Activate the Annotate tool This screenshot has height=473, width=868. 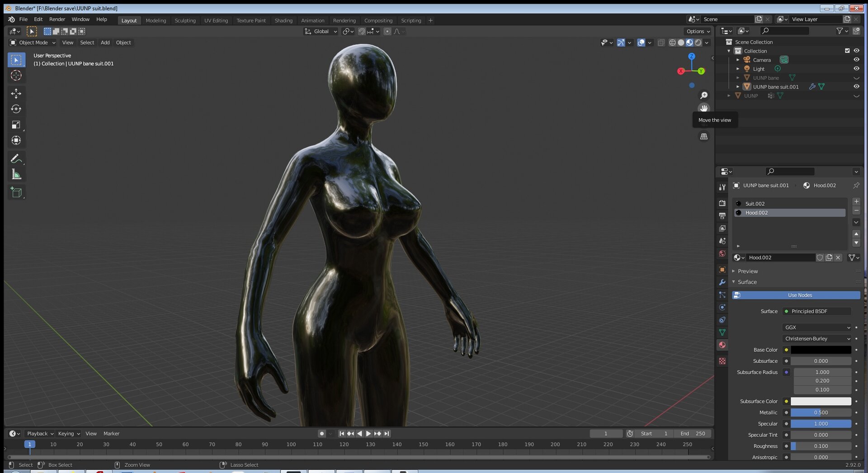click(16, 159)
